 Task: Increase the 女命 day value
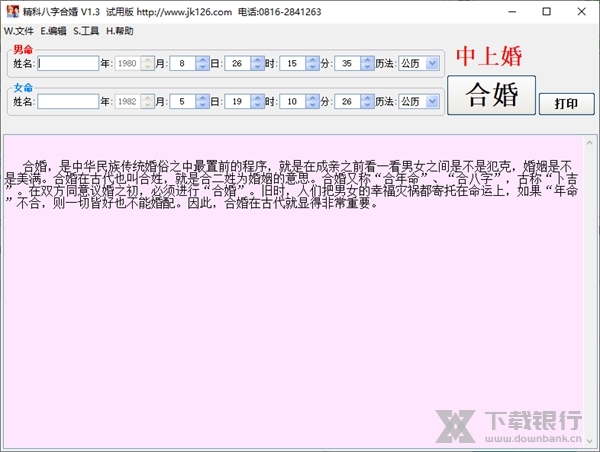(x=258, y=98)
